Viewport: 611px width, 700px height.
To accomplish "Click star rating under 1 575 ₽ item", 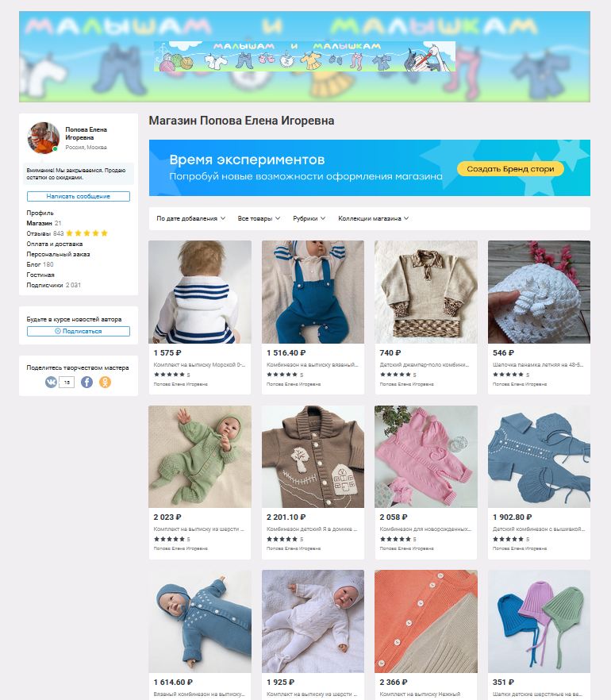I will tap(169, 375).
